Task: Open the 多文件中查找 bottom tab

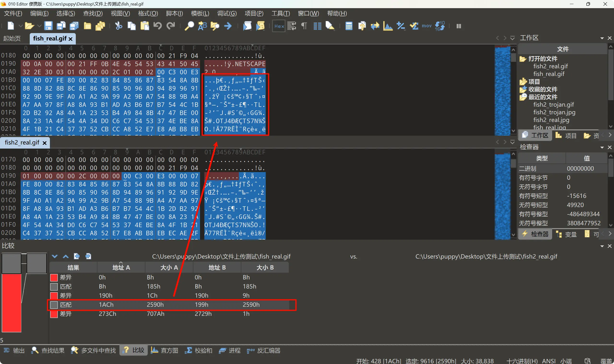Action: coord(94,351)
